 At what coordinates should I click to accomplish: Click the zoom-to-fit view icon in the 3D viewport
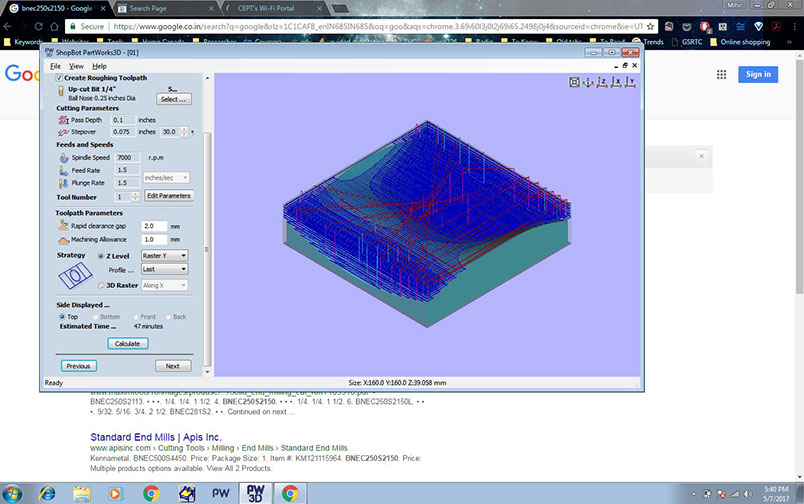pyautogui.click(x=574, y=82)
